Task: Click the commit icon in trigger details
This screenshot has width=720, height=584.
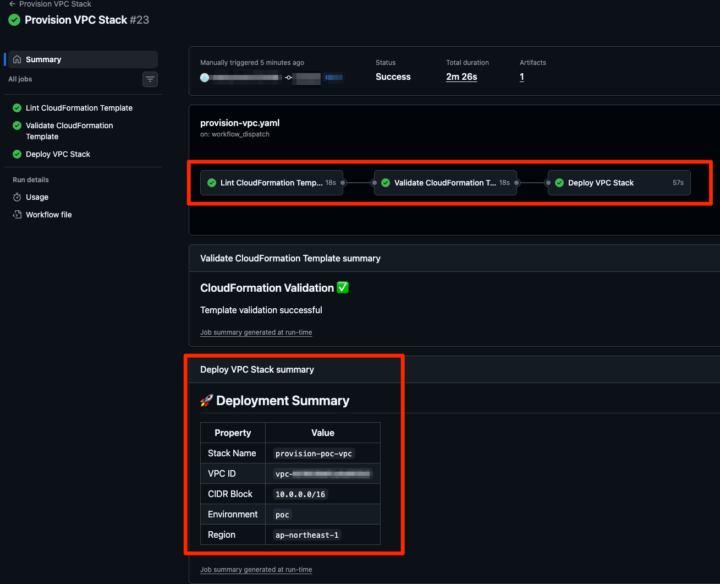Action: pos(288,77)
